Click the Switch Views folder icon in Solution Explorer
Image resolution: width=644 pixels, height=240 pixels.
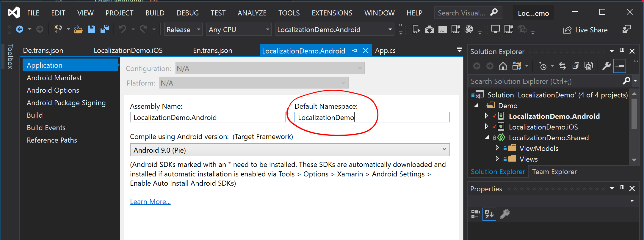516,66
